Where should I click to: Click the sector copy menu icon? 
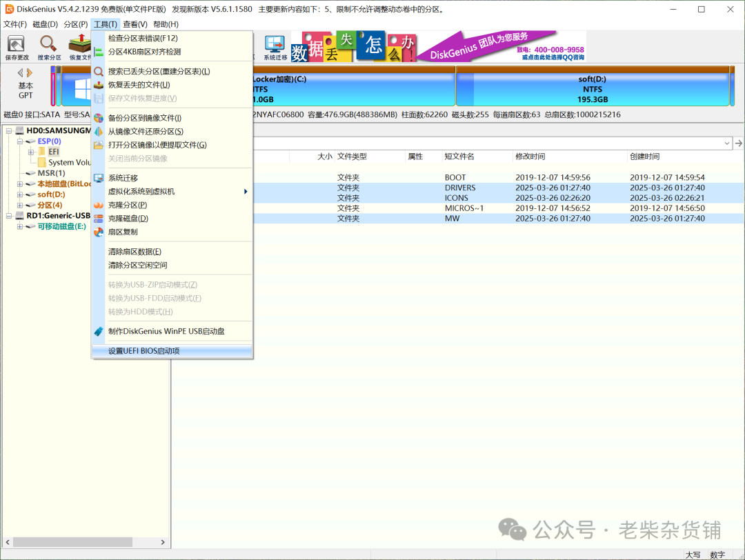pos(99,232)
